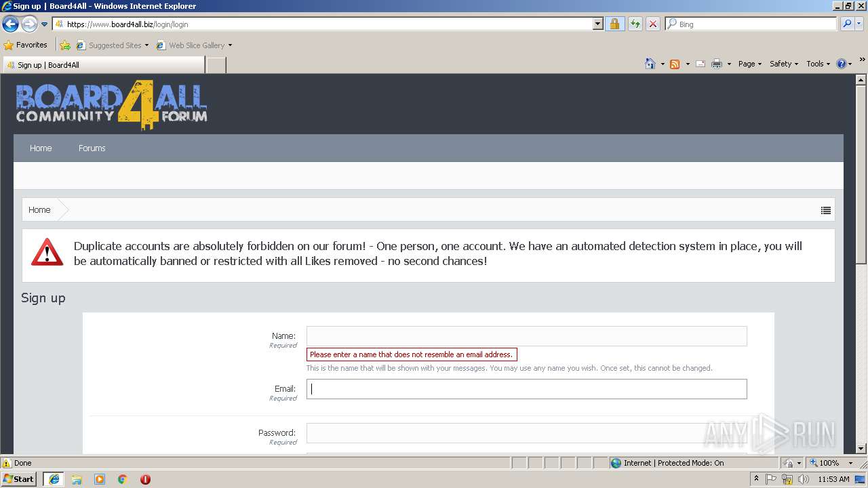868x488 pixels.
Task: Click the Read Mail envelope icon
Action: [701, 64]
